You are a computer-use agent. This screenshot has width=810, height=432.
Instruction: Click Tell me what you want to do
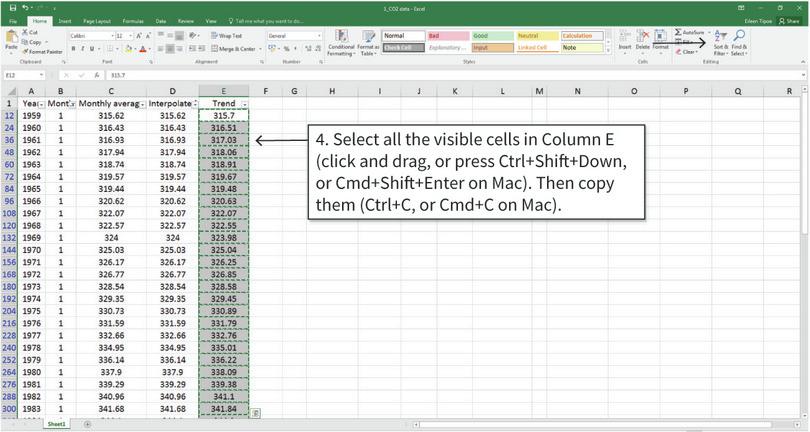(266, 21)
